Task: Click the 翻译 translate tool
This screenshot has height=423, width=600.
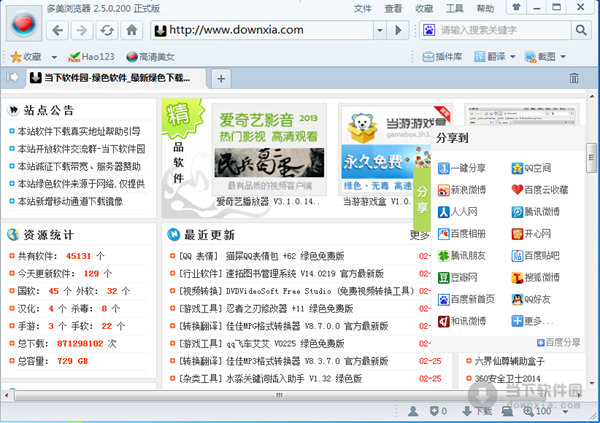Action: tap(491, 57)
